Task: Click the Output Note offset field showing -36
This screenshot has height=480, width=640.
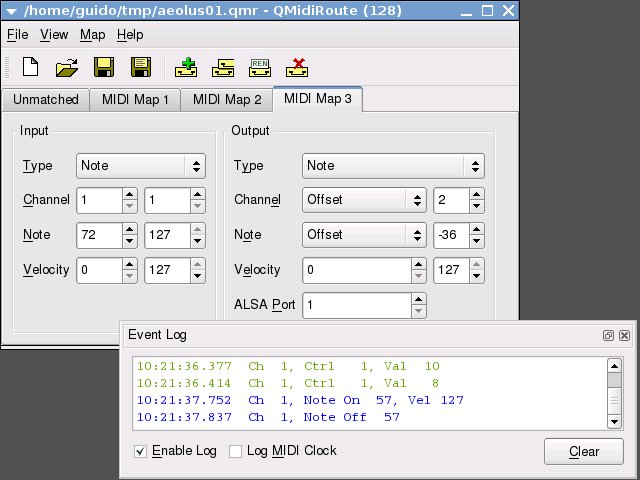Action: 451,235
